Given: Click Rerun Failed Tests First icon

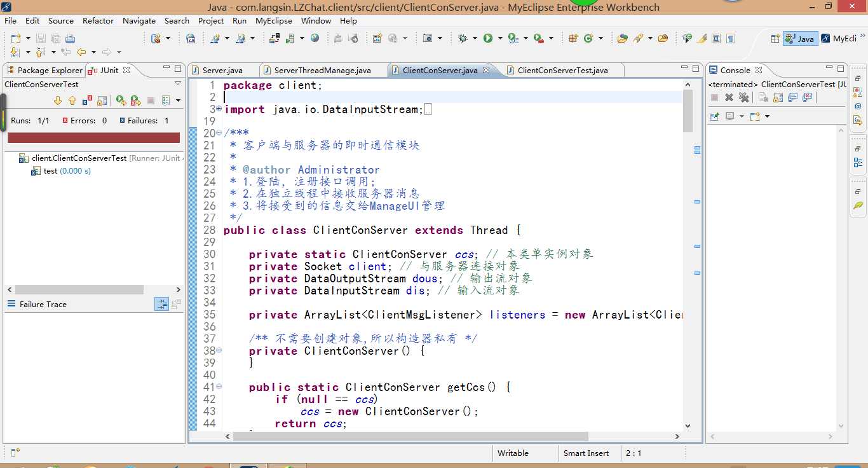Looking at the screenshot, I should 135,100.
